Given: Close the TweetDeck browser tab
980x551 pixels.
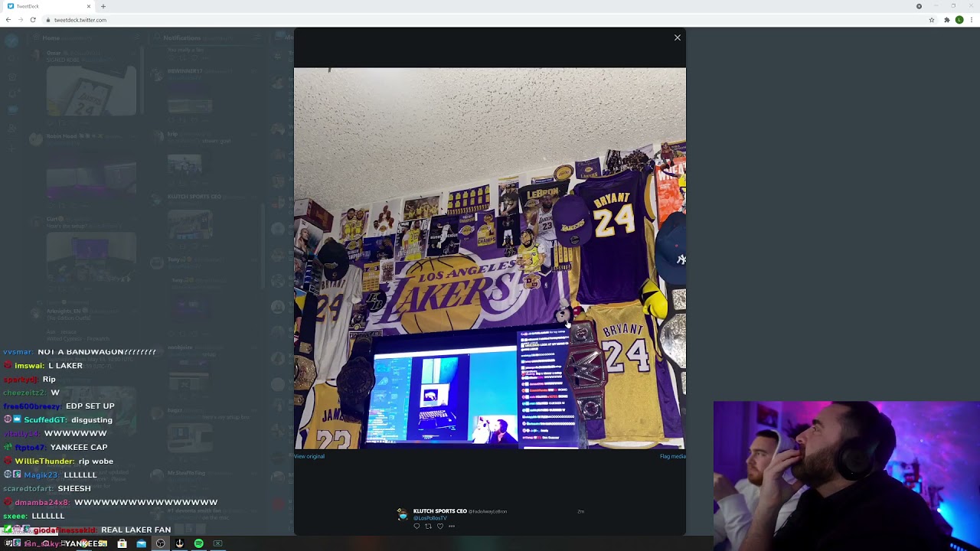Looking at the screenshot, I should pyautogui.click(x=89, y=6).
